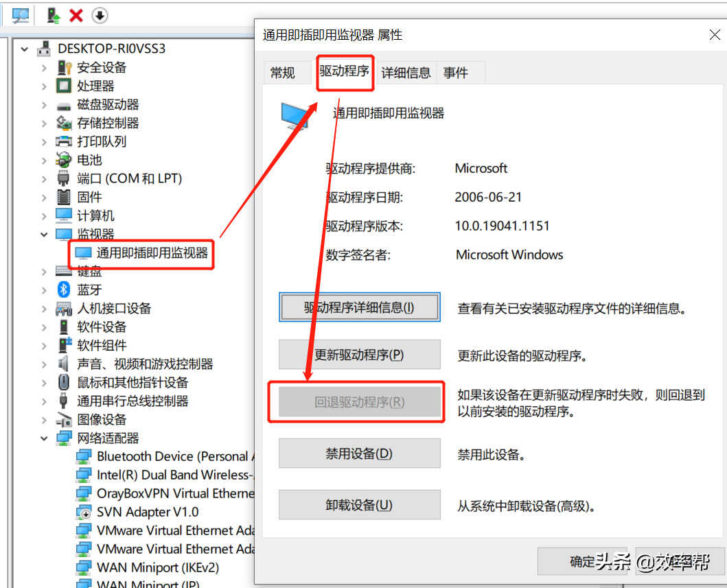Expand the 磁盘驱动器 disk drives category
Viewport: 727px width, 588px height.
[x=44, y=105]
